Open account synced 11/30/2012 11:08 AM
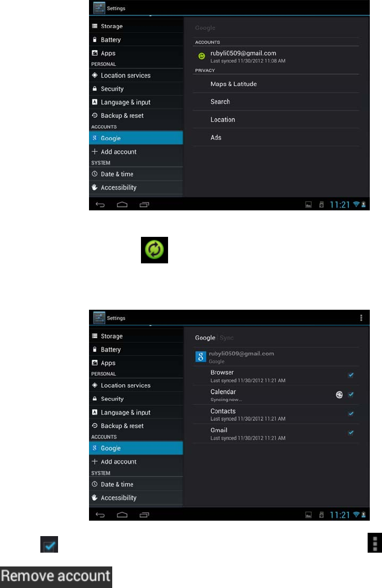Viewport: 382px width, 588px height. click(276, 56)
